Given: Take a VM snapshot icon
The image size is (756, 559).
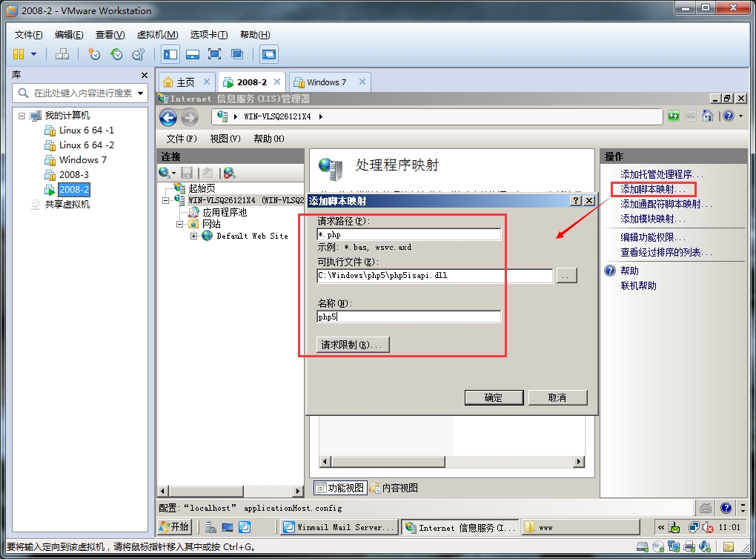Looking at the screenshot, I should 93,54.
